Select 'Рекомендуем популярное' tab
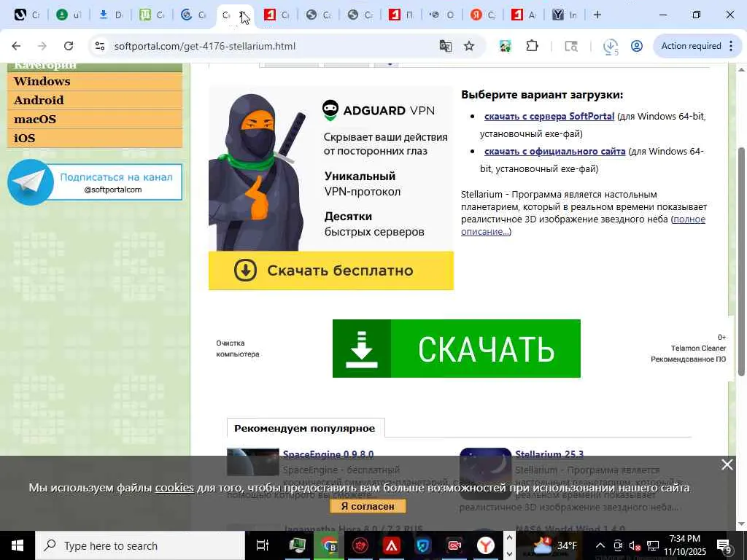Viewport: 747px width, 560px height. click(x=305, y=428)
